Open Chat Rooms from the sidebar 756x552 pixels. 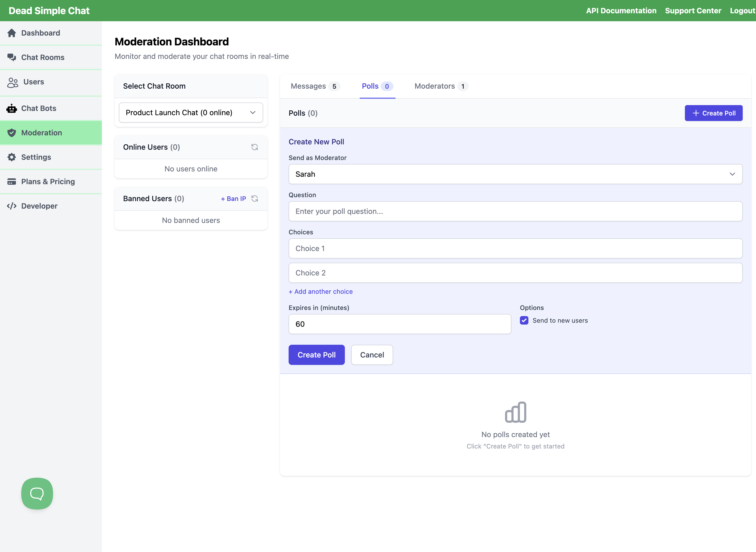[51, 57]
